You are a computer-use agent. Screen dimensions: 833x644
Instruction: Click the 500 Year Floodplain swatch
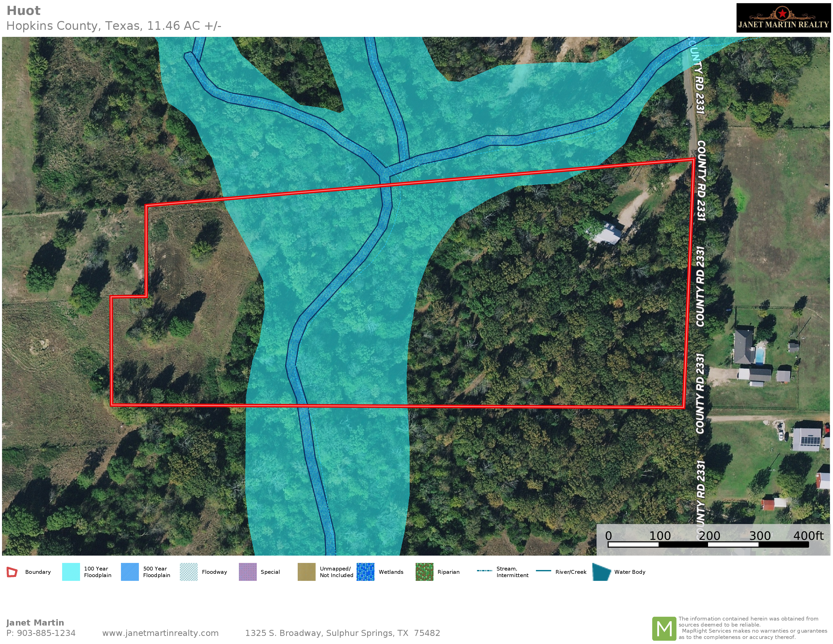pyautogui.click(x=130, y=572)
